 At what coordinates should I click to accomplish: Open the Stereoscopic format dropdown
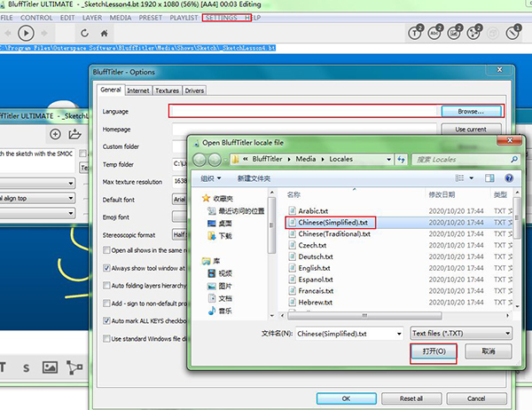(179, 234)
